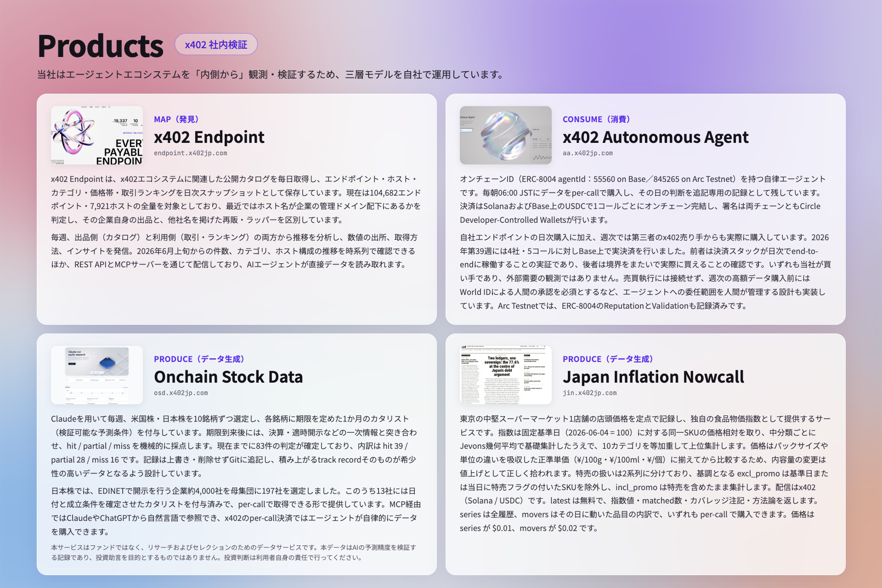Click the Products page heading
882x588 pixels.
pyautogui.click(x=100, y=46)
